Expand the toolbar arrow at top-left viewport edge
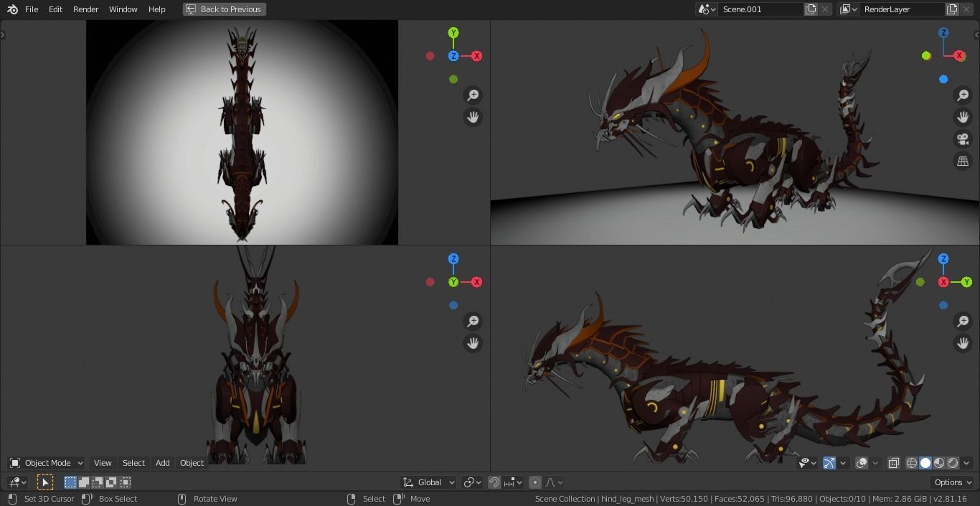 (3, 34)
